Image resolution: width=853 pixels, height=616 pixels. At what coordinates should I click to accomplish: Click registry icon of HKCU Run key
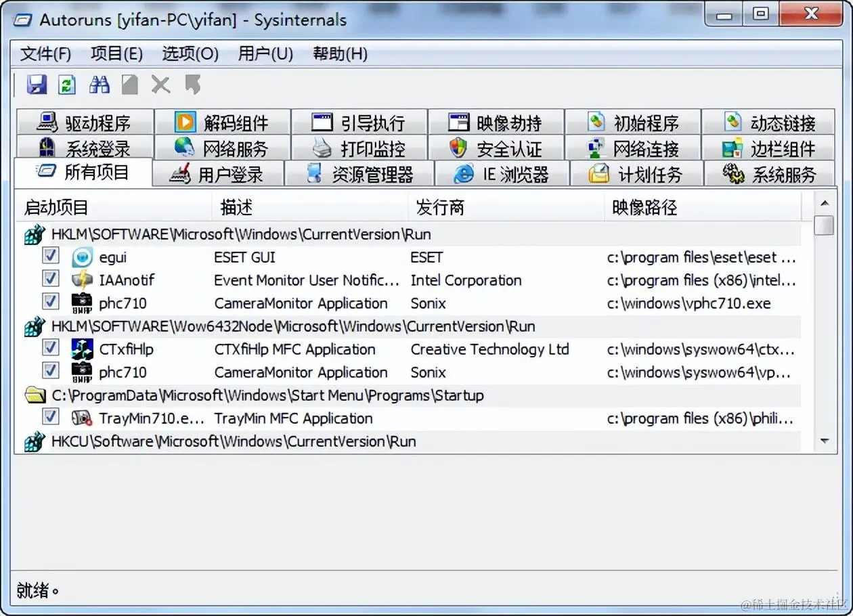[x=35, y=441]
